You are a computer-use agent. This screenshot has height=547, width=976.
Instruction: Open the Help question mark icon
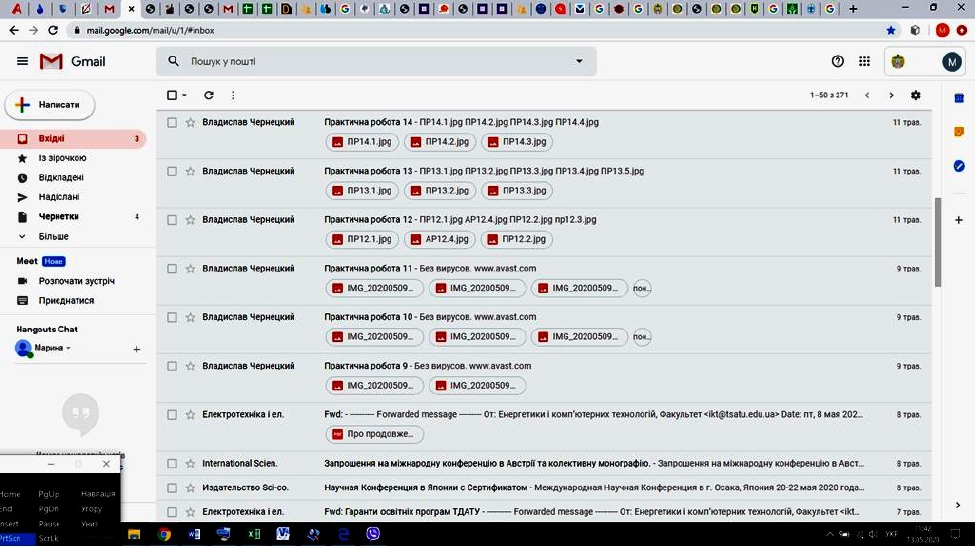[838, 61]
